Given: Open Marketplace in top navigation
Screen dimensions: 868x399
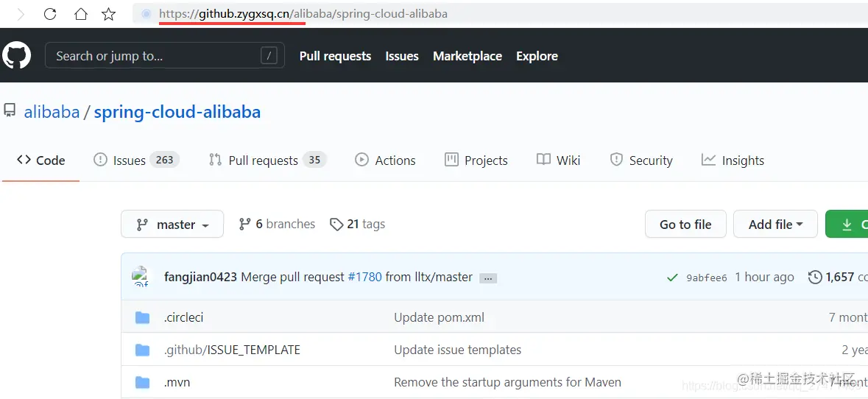Looking at the screenshot, I should point(467,56).
